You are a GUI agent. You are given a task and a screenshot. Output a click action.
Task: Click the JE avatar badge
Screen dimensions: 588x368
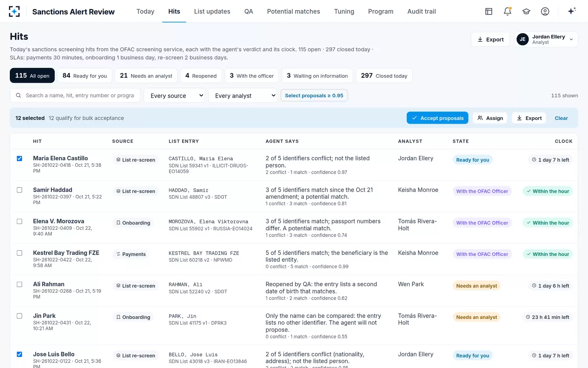[x=523, y=39]
